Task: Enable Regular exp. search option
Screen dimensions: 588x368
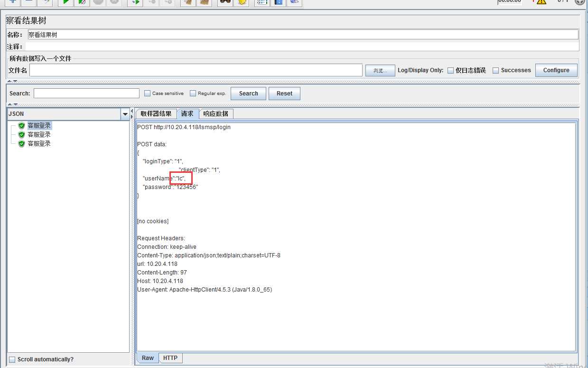Action: pos(193,94)
